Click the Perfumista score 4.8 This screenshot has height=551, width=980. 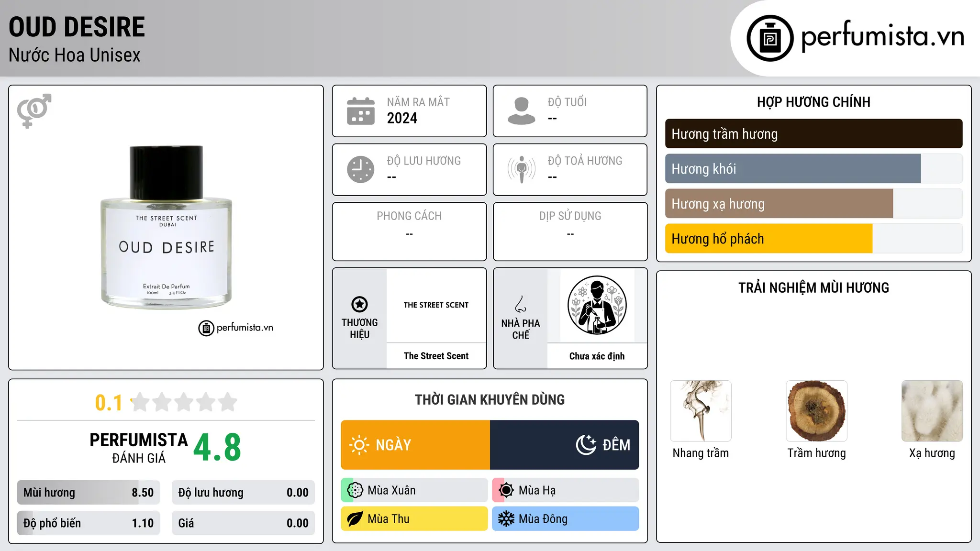[x=217, y=448]
